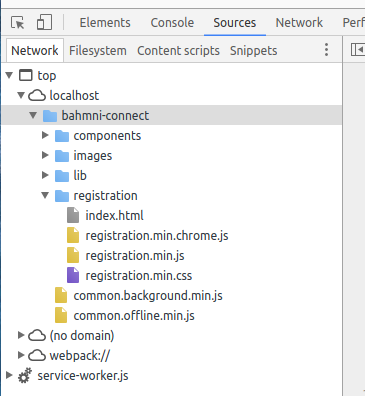Viewport: 365px width, 396px height.
Task: Select the webpack:// label
Action: (x=80, y=356)
